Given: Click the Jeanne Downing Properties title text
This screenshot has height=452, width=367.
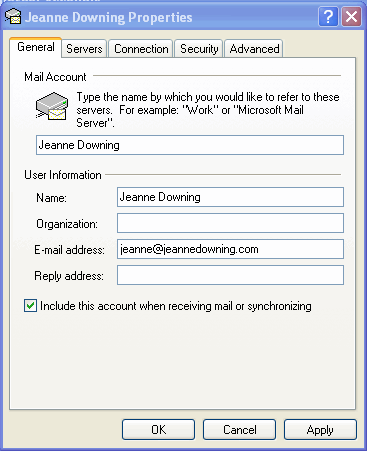Looking at the screenshot, I should coord(109,17).
